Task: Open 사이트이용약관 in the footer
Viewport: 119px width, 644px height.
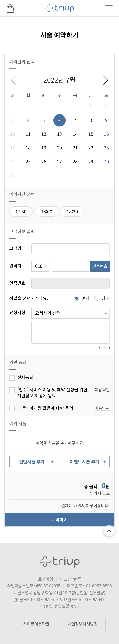Action: (x=36, y=624)
